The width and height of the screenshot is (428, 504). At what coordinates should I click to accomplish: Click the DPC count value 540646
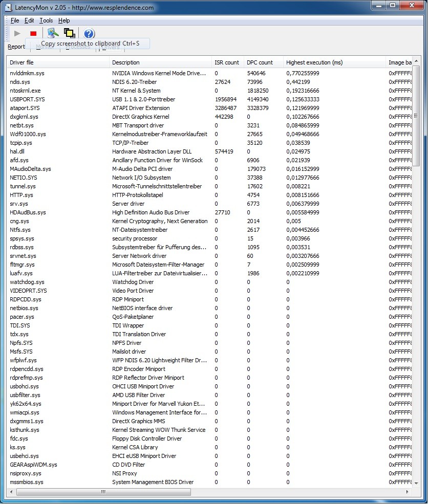(x=256, y=73)
